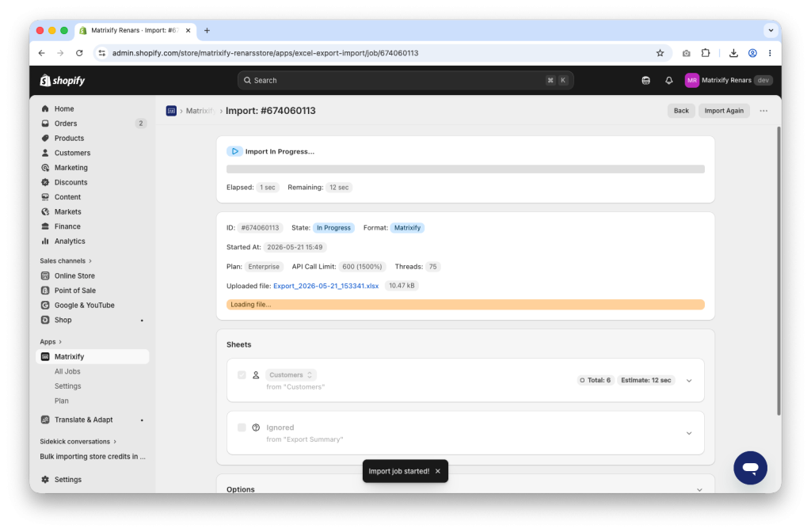Open Matrixify Settings sub-item

click(x=68, y=386)
